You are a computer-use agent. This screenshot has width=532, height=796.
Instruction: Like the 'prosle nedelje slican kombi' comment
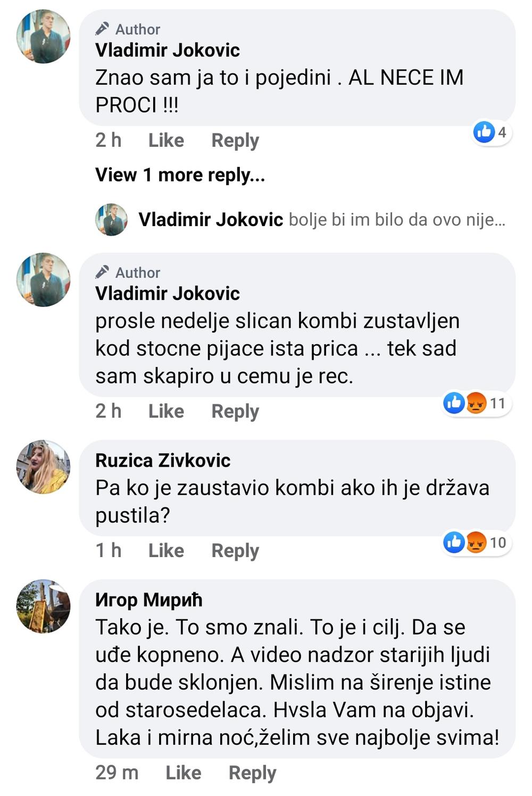click(166, 411)
